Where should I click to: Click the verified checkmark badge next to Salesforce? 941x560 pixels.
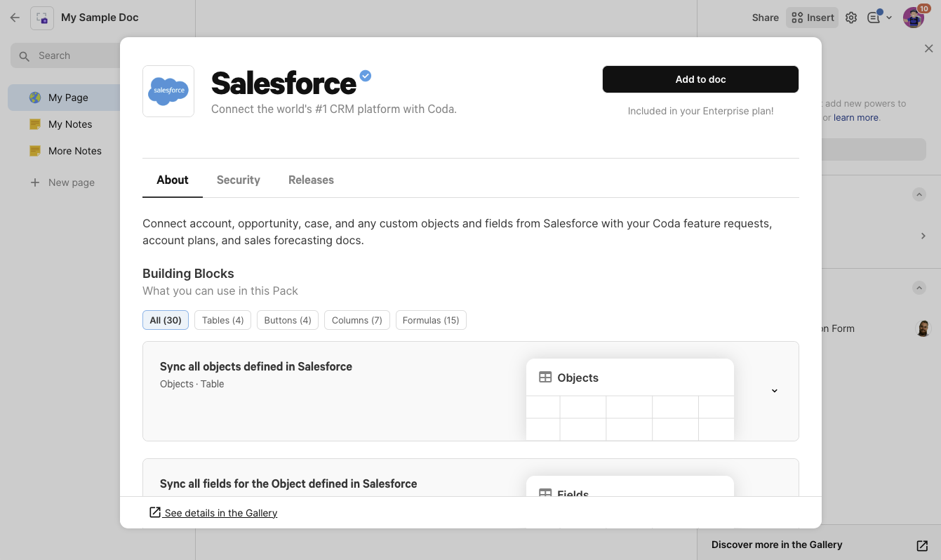point(366,76)
